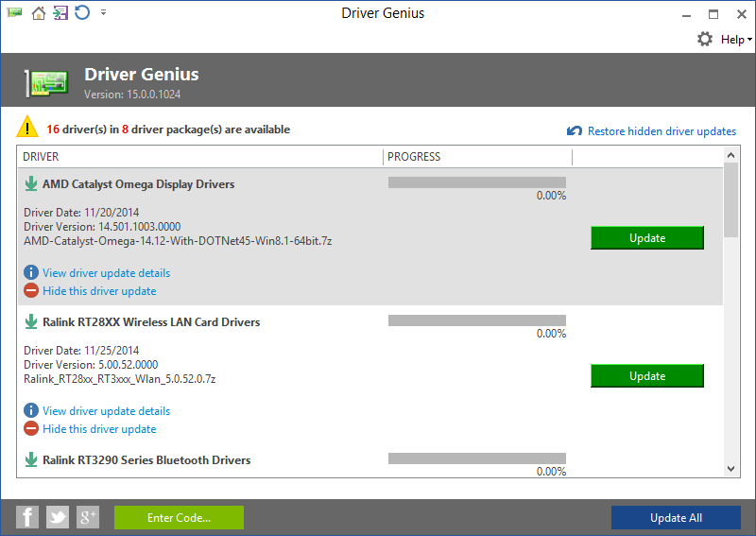View driver update details for Ralink RT28XX

pyautogui.click(x=106, y=411)
